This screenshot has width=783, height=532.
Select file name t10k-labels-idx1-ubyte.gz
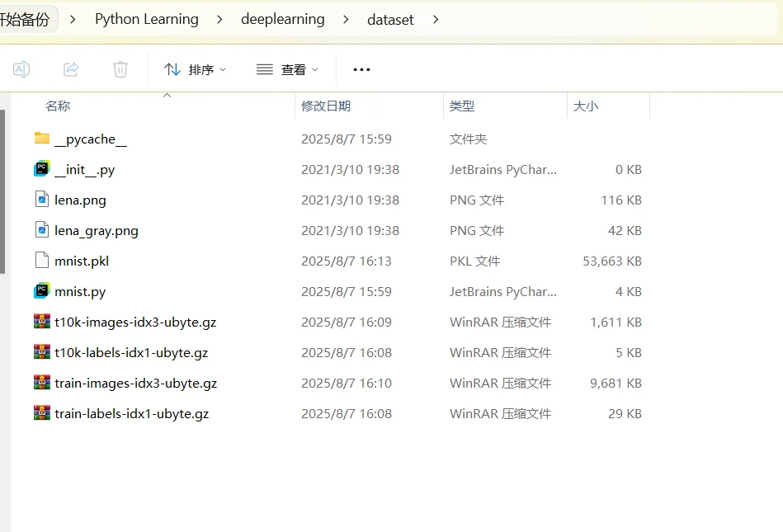pyautogui.click(x=131, y=352)
